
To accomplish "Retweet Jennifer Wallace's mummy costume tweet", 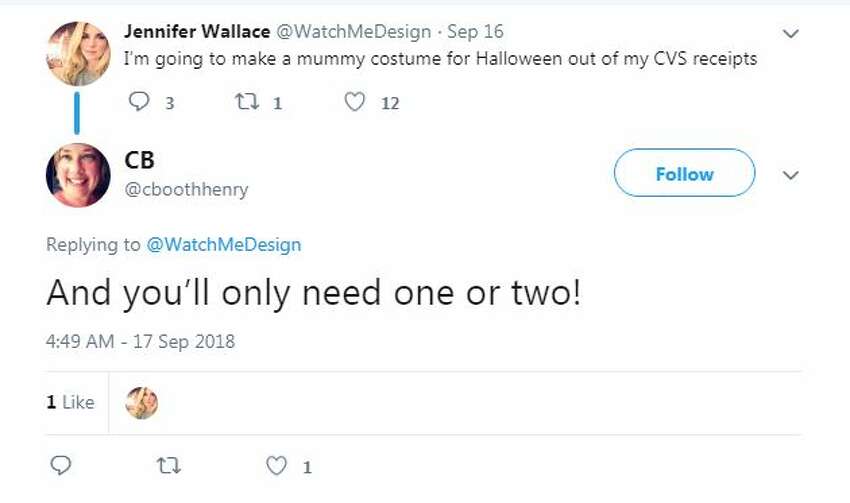I will [247, 102].
